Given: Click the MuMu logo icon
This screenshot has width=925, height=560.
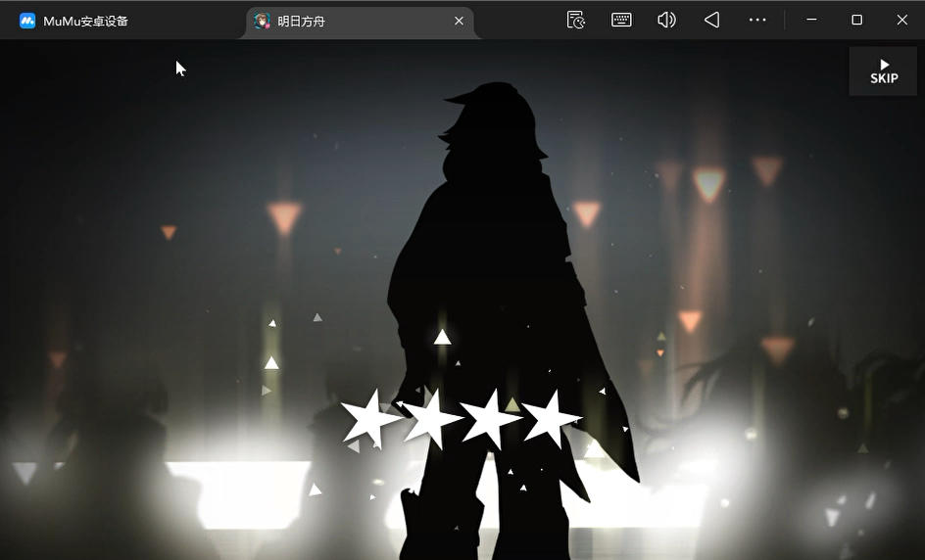Looking at the screenshot, I should 27,22.
